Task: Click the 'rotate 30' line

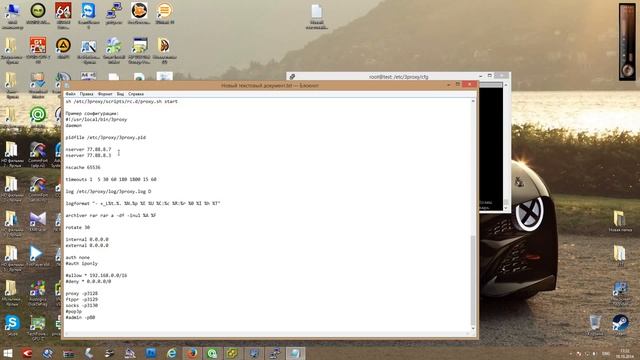Action: tap(78, 227)
